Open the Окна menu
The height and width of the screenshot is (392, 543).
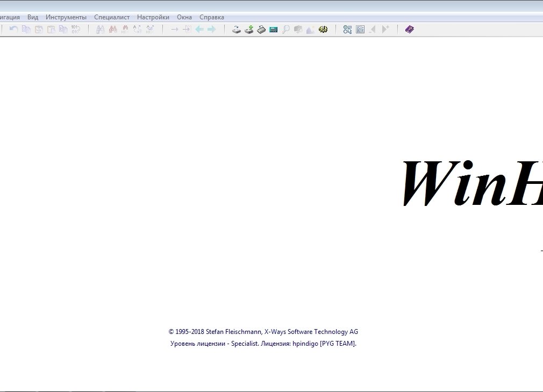(184, 17)
